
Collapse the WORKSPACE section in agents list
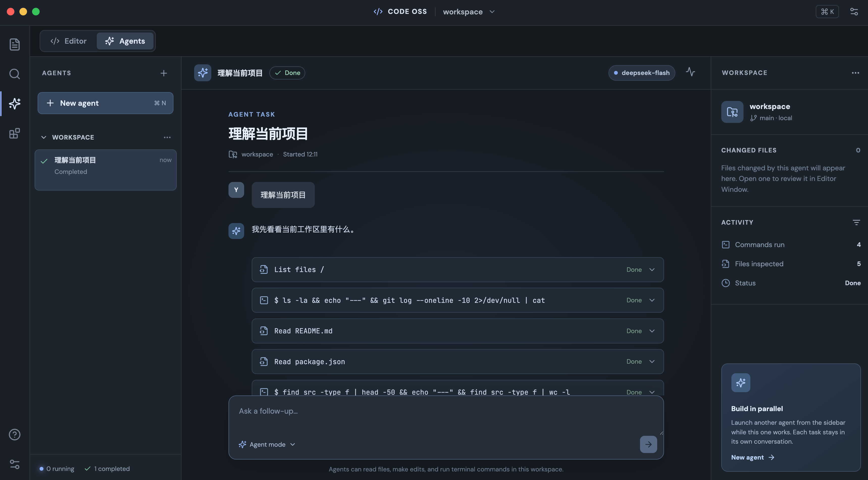pyautogui.click(x=44, y=137)
